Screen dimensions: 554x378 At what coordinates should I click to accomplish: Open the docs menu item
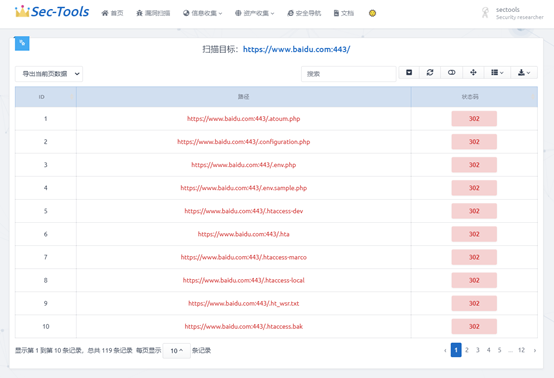click(344, 13)
